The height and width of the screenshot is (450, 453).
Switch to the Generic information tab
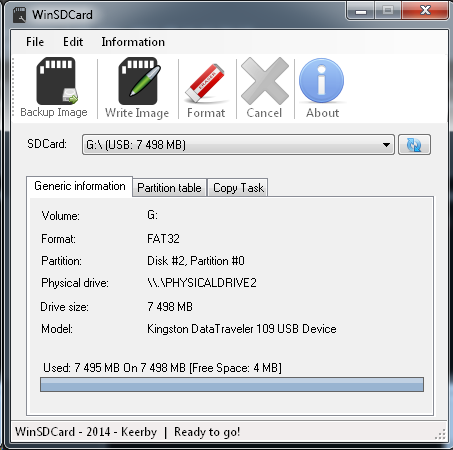click(x=79, y=186)
